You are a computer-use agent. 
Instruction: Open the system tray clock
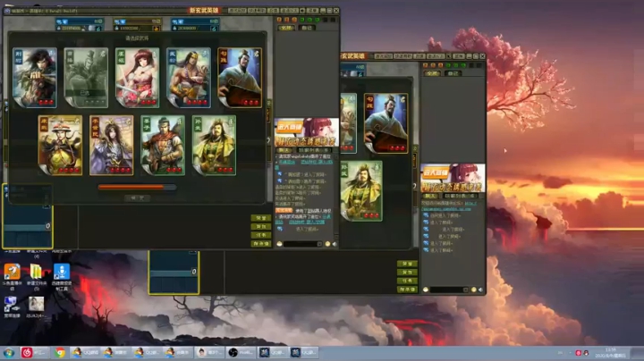(x=611, y=353)
